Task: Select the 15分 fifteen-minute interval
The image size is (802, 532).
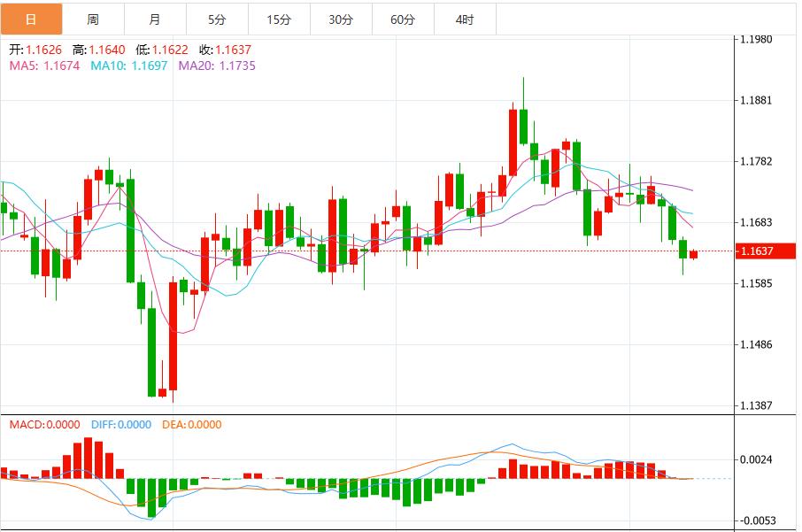Action: [277, 17]
